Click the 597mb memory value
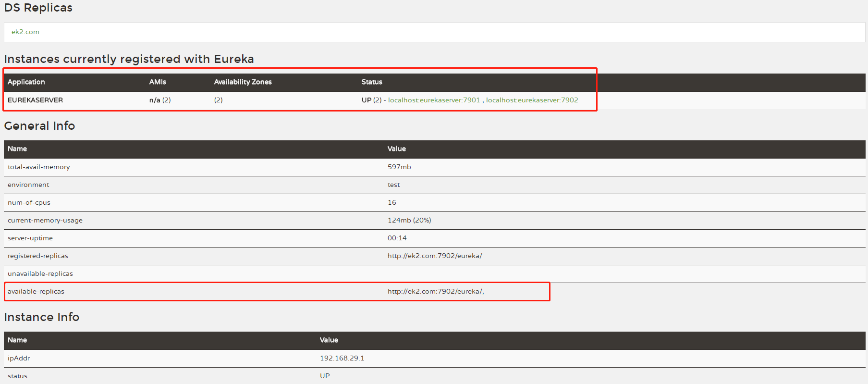The width and height of the screenshot is (868, 384). tap(399, 167)
